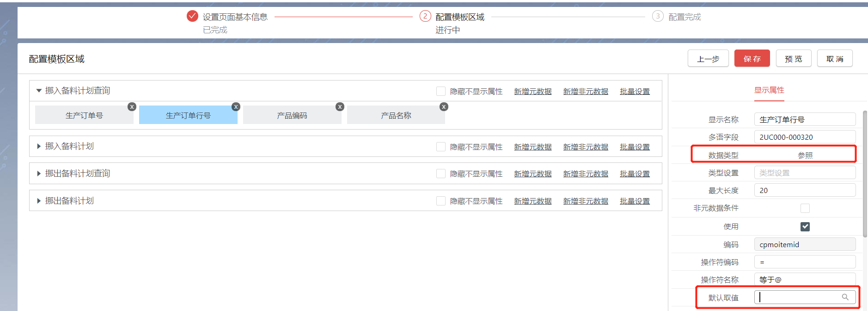This screenshot has width=868, height=311.
Task: Click the 最大长度 input field
Action: 805,190
